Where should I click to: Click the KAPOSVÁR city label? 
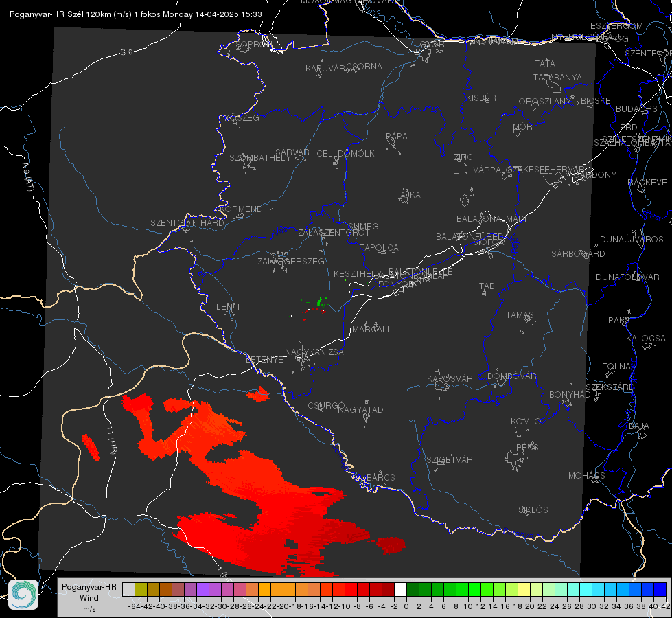point(450,378)
